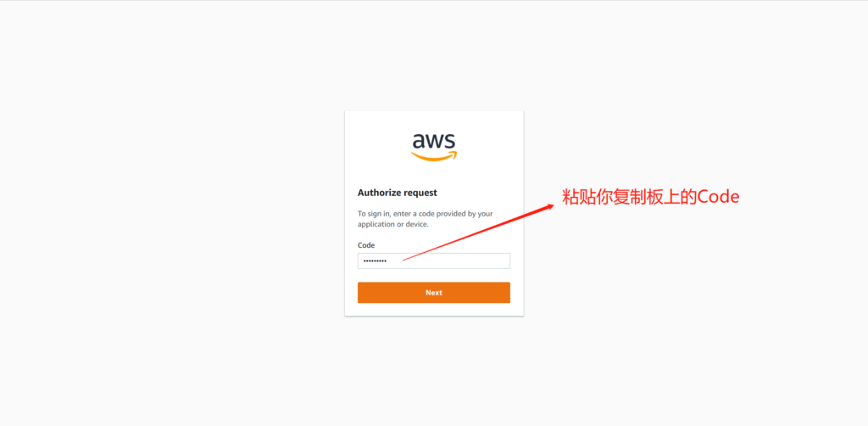
Task: Click the empty right side of Code field
Action: [x=470, y=261]
